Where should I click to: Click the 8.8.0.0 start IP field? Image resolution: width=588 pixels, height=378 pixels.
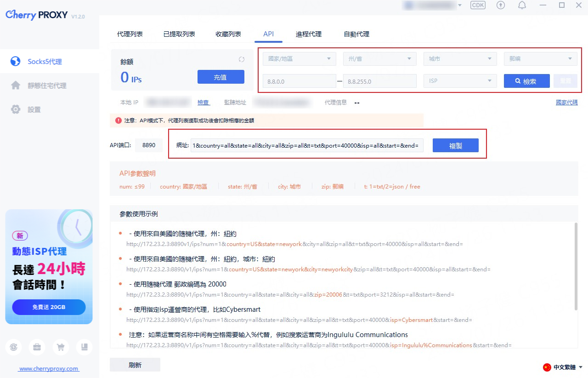coord(299,81)
